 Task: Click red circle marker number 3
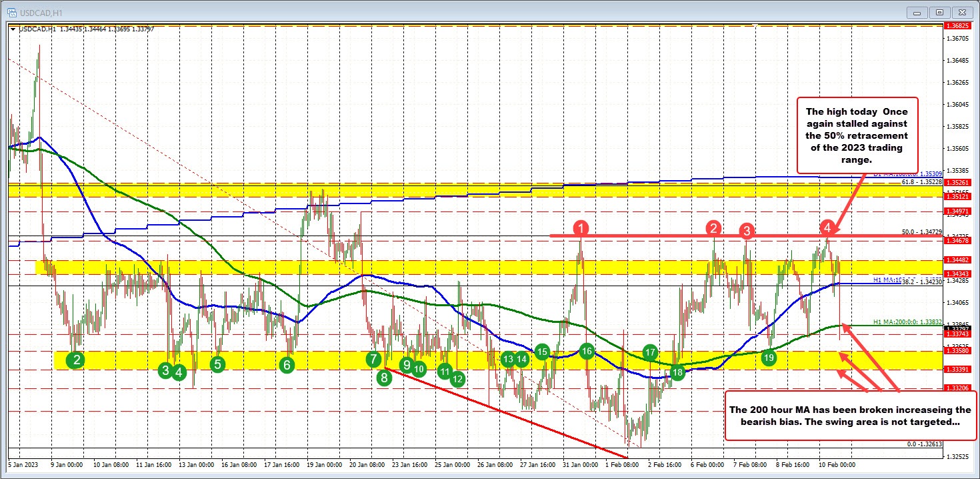(x=746, y=231)
